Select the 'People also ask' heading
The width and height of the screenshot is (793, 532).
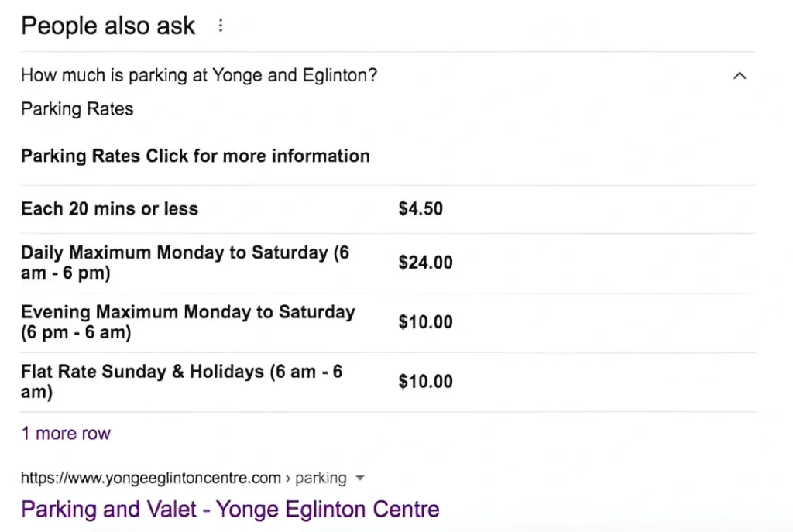coord(108,26)
